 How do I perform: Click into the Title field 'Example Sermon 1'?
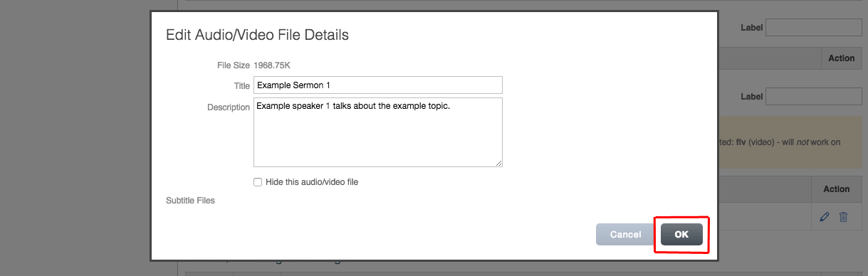click(378, 85)
